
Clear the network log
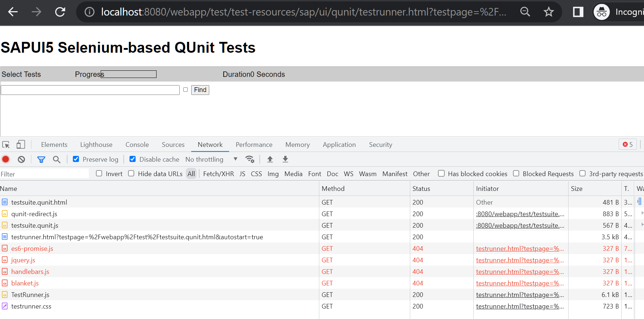click(x=21, y=159)
